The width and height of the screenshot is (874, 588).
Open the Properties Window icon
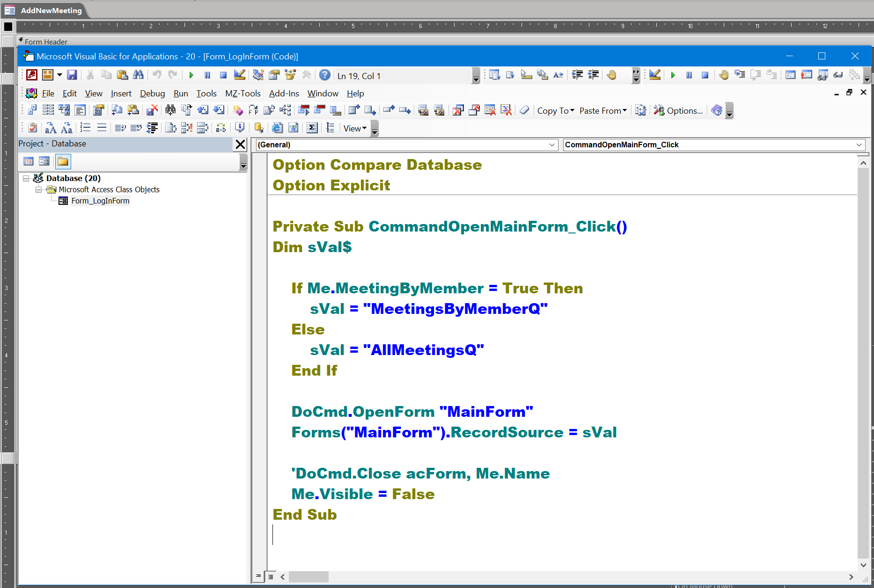pyautogui.click(x=274, y=75)
